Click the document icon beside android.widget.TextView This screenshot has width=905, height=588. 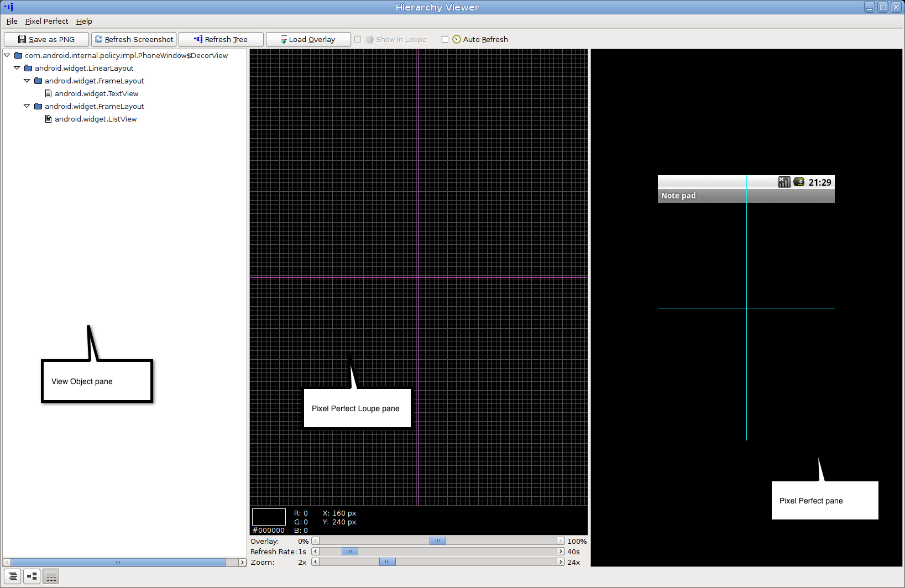click(48, 94)
